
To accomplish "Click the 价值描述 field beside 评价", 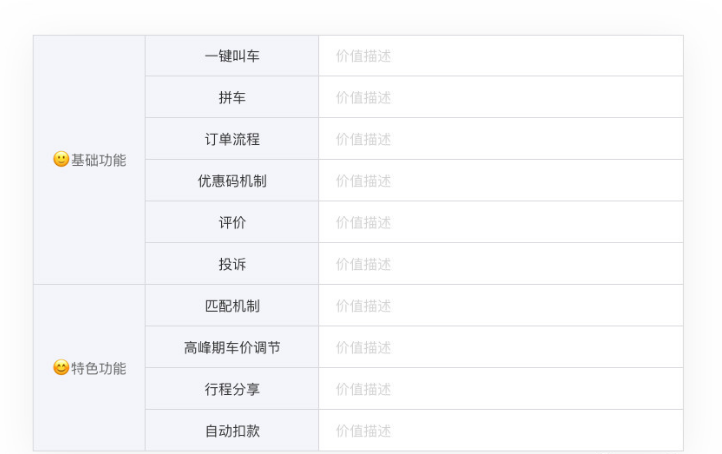I will click(x=500, y=223).
